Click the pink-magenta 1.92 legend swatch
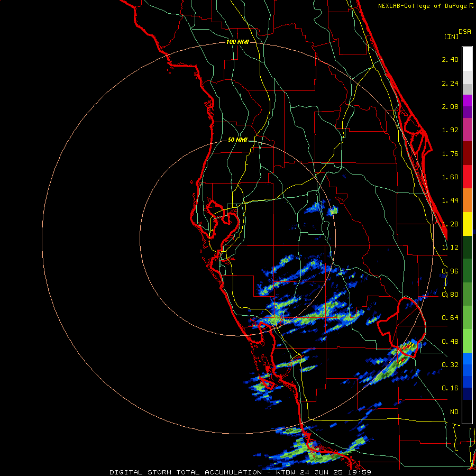This screenshot has width=476, height=476. (x=467, y=130)
